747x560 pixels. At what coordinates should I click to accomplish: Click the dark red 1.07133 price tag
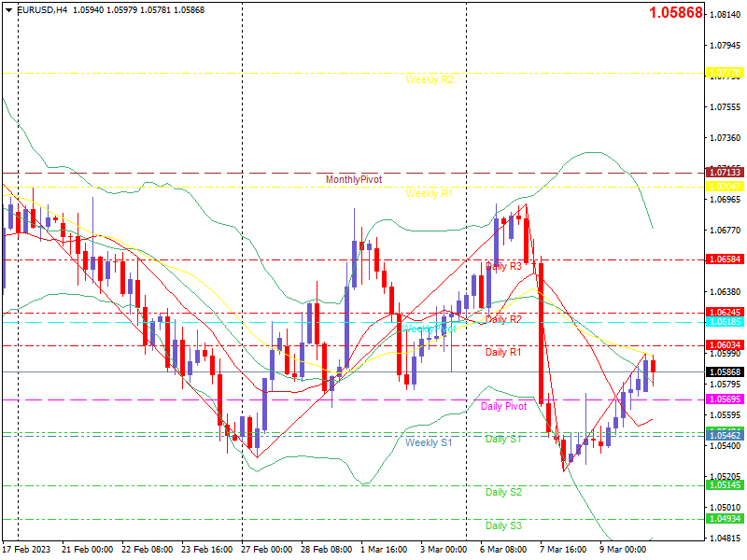[x=725, y=173]
